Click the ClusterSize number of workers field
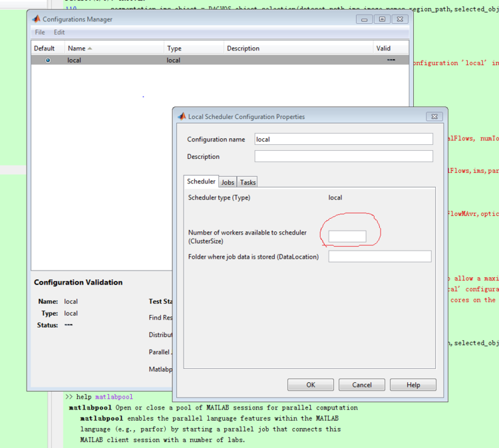Screen dimensions: 499x448 (x=347, y=236)
